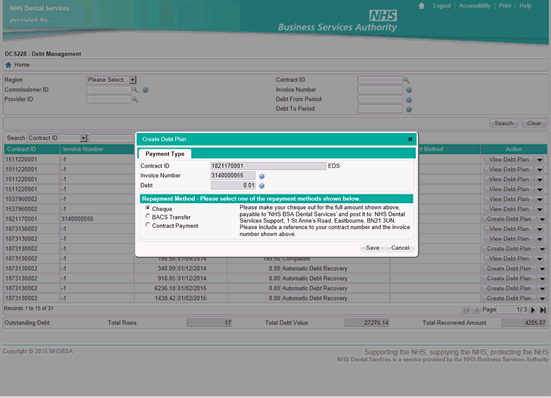Click help icon beside dialog Invoice Number
This screenshot has height=398, width=551.
pos(262,176)
